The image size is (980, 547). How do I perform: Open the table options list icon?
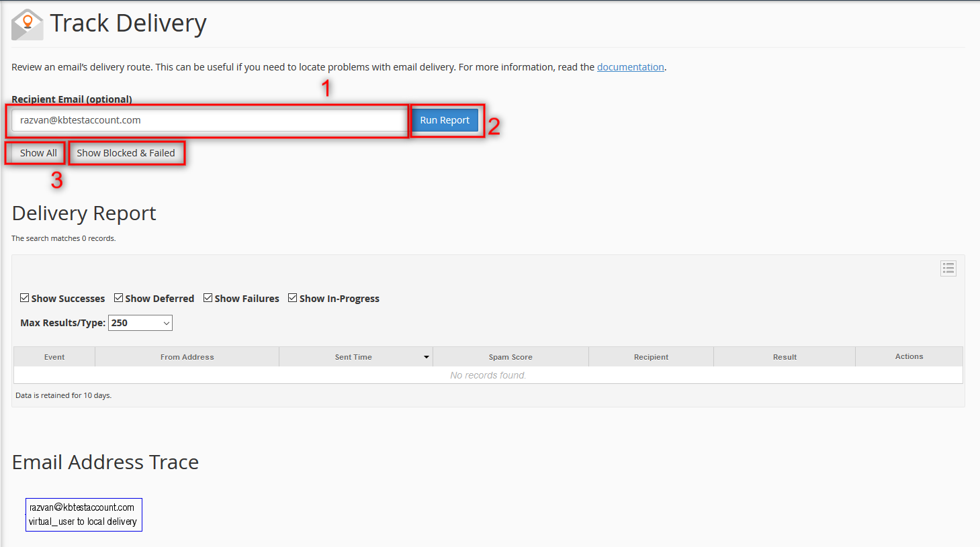[x=948, y=268]
